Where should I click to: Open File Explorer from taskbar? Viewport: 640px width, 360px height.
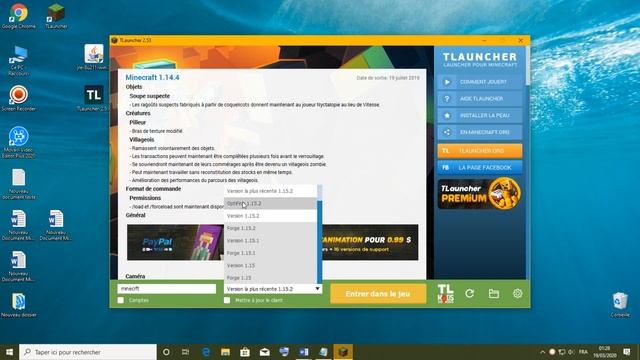225,352
